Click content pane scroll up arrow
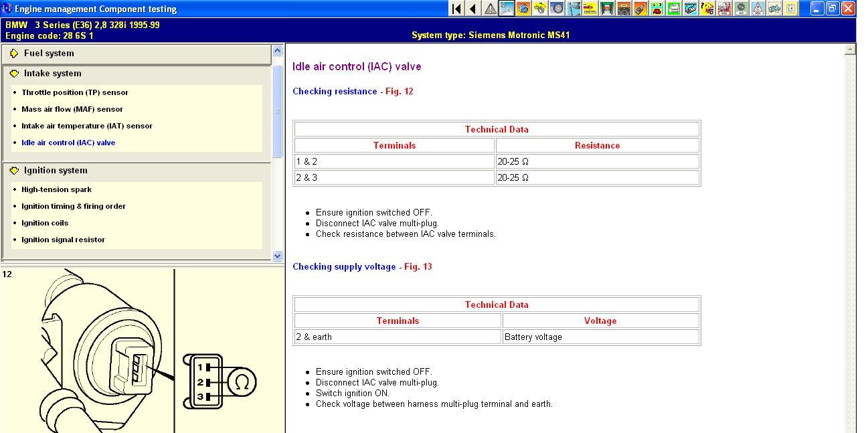868x433 pixels. click(851, 50)
